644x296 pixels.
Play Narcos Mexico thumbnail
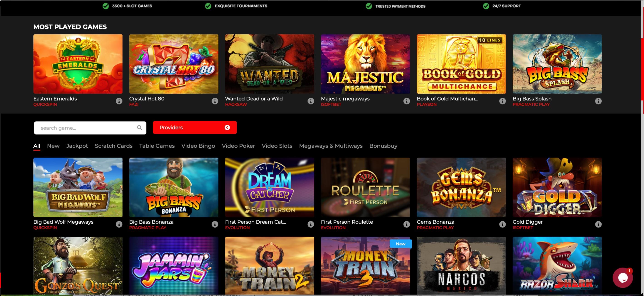[x=461, y=266]
